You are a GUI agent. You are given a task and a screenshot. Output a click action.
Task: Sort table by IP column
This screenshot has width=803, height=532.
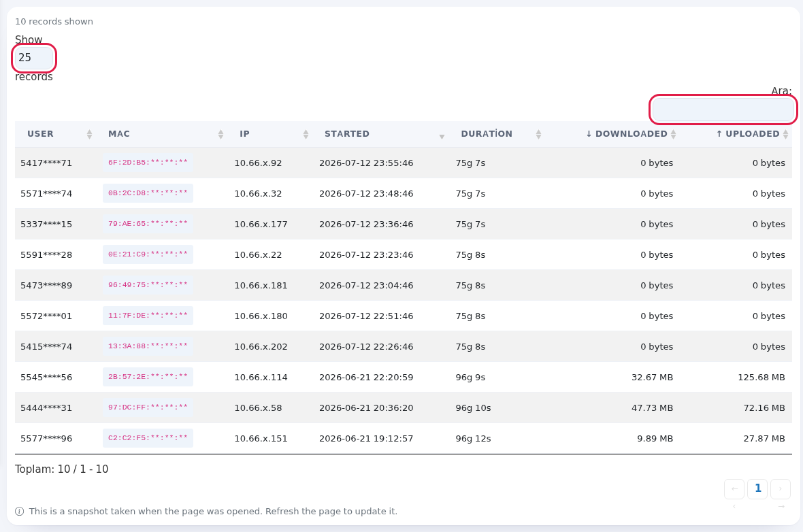click(270, 134)
